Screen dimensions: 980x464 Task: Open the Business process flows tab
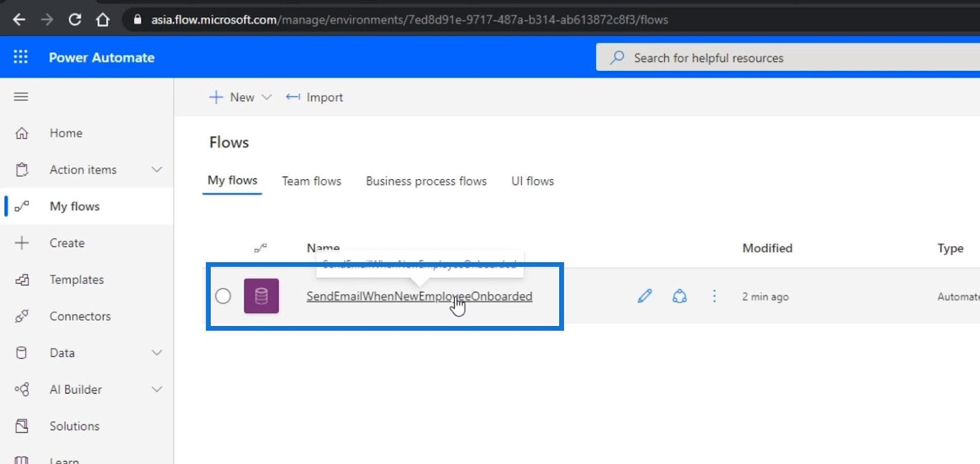click(x=426, y=181)
